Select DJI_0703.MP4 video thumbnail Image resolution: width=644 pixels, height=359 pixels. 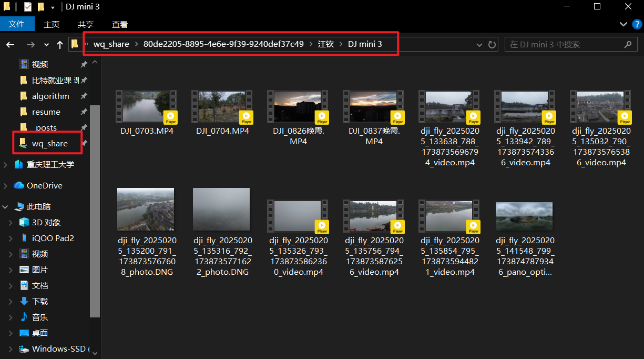[x=146, y=107]
